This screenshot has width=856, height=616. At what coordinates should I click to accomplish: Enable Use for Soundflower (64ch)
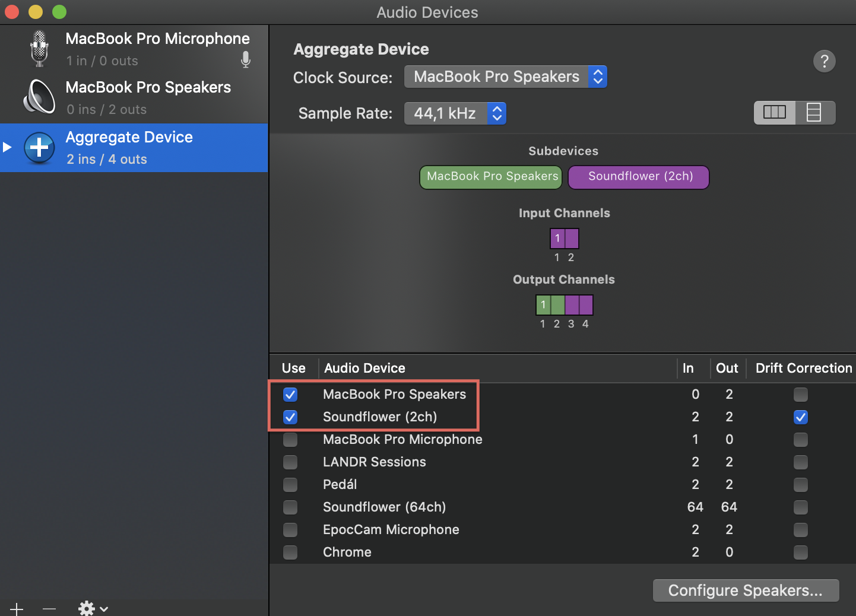pos(290,507)
